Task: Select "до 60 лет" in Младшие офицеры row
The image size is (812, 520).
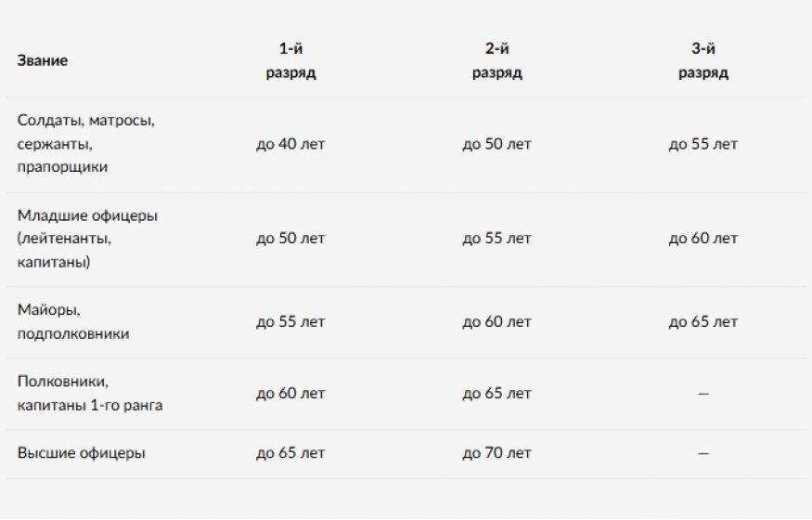Action: 702,239
